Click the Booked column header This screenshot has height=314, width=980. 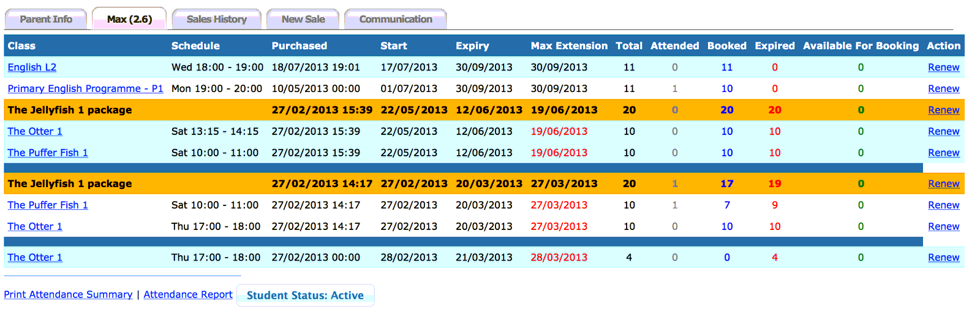point(727,46)
